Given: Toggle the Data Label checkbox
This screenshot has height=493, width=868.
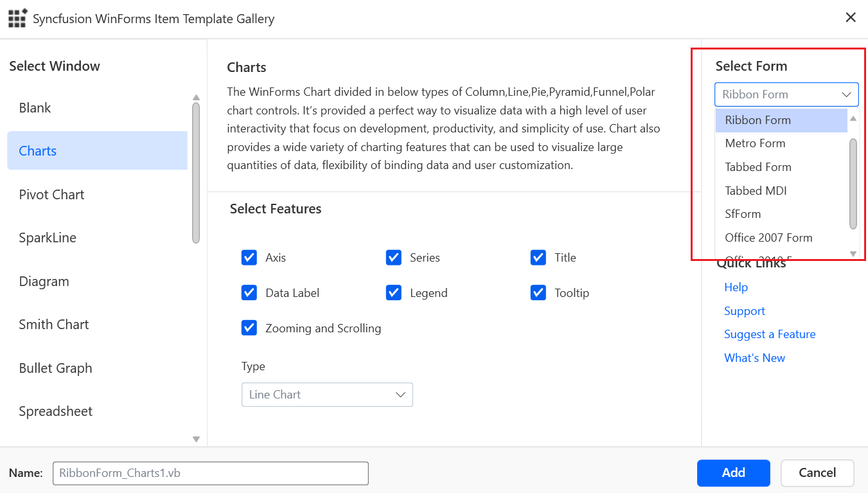Looking at the screenshot, I should (x=249, y=293).
